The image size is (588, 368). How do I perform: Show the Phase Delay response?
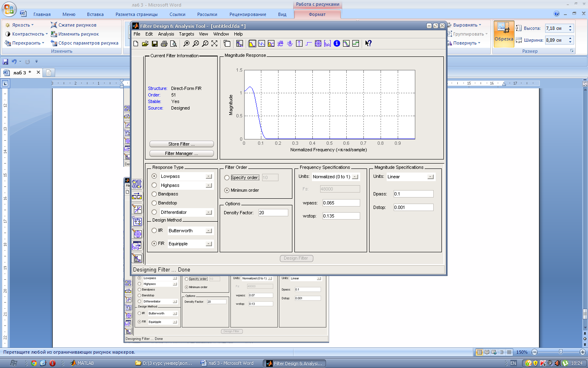[x=290, y=43]
